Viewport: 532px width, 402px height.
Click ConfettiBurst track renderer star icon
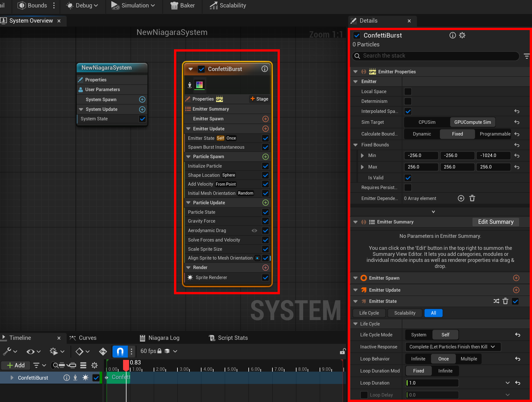pyautogui.click(x=85, y=378)
